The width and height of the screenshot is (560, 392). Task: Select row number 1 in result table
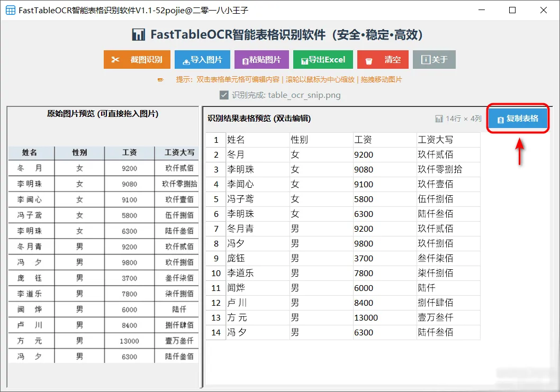tap(216, 140)
